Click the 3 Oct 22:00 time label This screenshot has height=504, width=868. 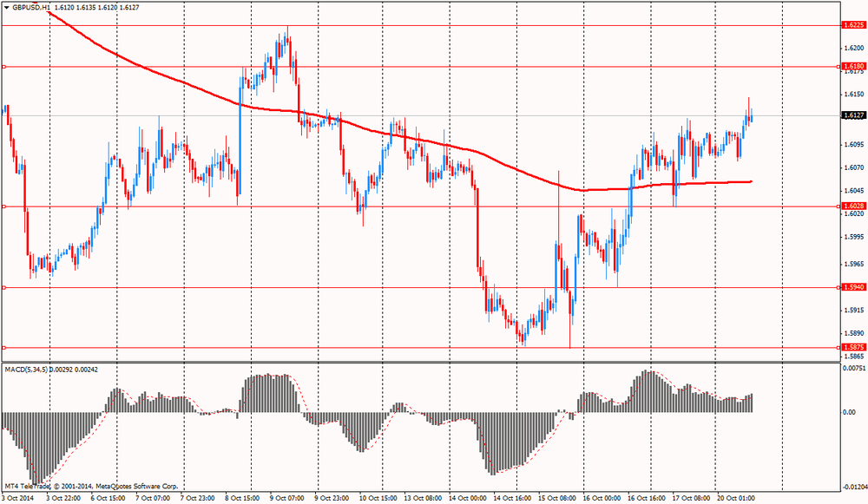63,498
